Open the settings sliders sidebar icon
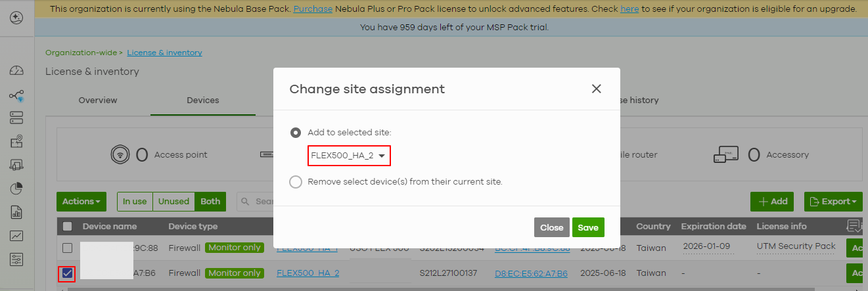Viewport: 868px width, 291px height. pos(16,259)
